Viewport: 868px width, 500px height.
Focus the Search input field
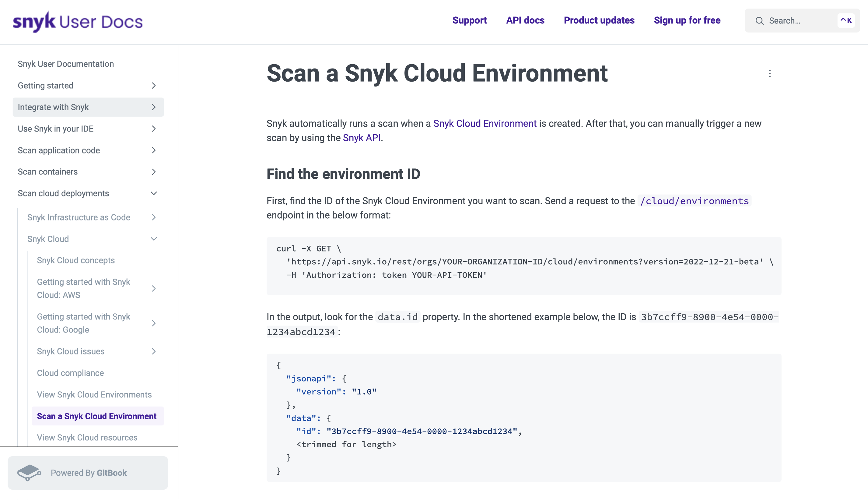(802, 21)
